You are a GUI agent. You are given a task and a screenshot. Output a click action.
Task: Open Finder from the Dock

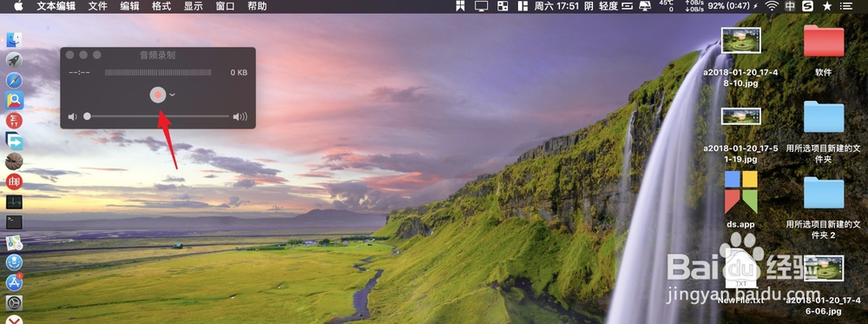pyautogui.click(x=14, y=39)
